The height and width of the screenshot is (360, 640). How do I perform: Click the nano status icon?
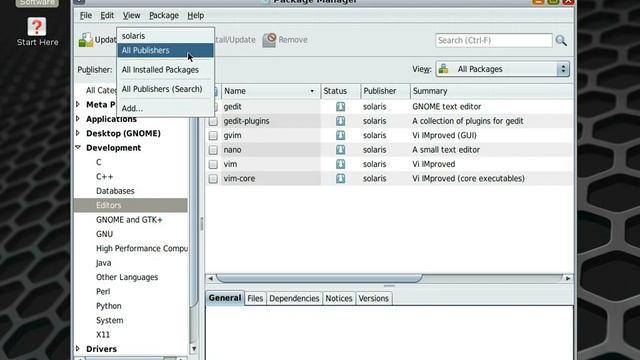click(x=340, y=150)
